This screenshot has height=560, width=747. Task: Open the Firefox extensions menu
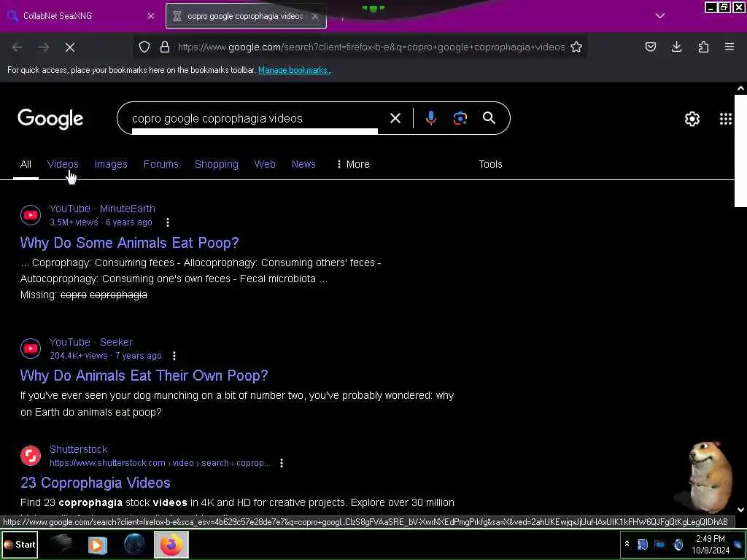703,47
